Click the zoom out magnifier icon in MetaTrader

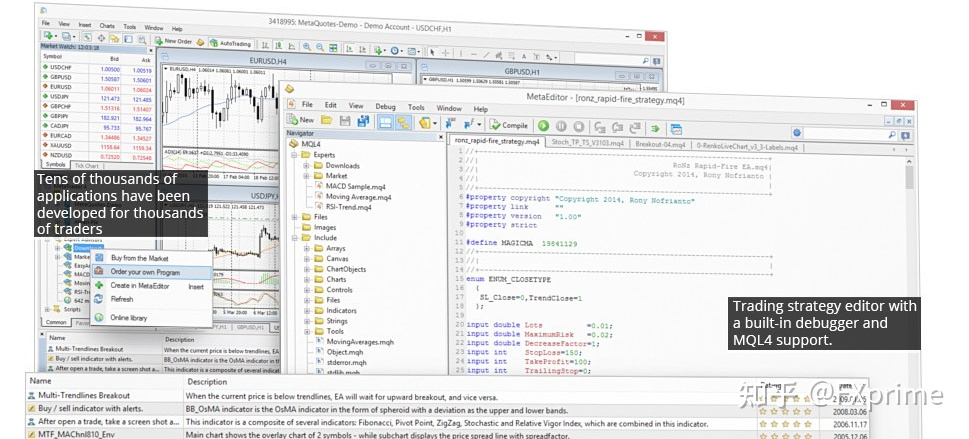[320, 47]
